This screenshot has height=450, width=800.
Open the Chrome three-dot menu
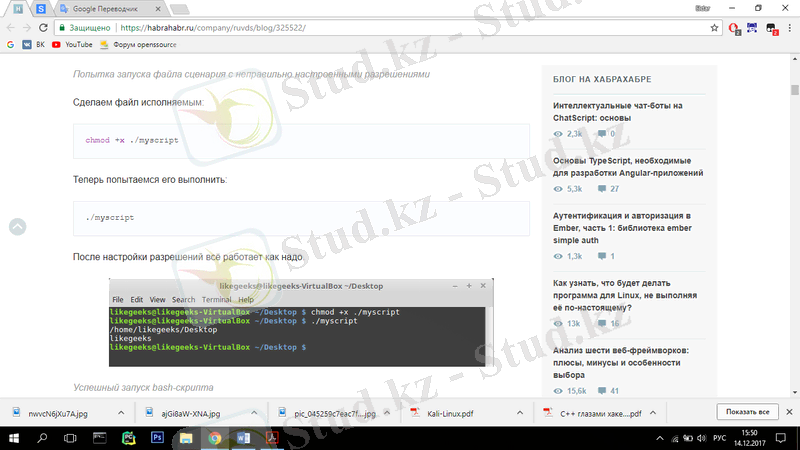point(790,29)
